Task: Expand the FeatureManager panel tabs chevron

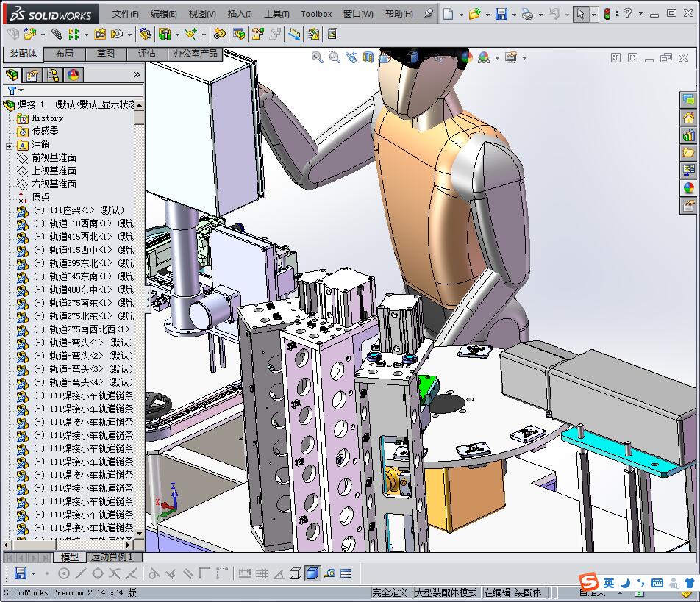Action: [x=137, y=75]
